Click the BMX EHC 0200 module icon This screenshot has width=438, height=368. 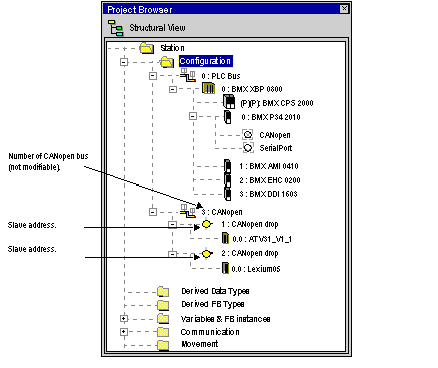[227, 180]
